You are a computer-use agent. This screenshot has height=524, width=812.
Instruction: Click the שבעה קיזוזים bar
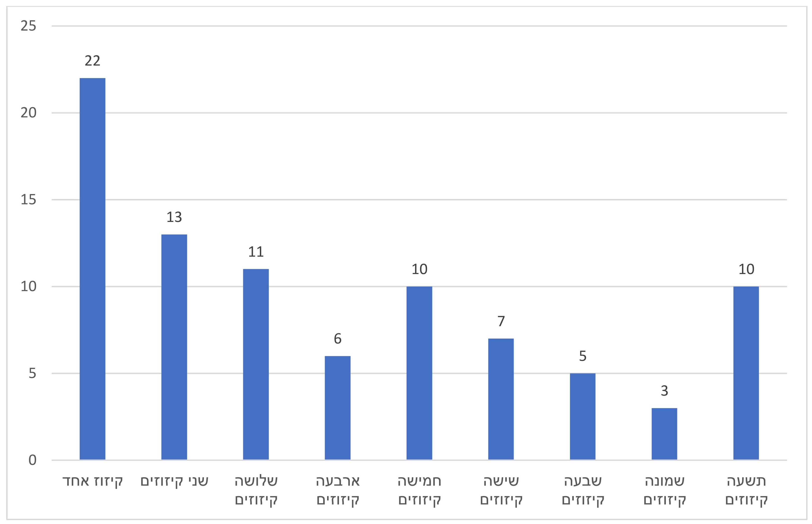pos(583,416)
